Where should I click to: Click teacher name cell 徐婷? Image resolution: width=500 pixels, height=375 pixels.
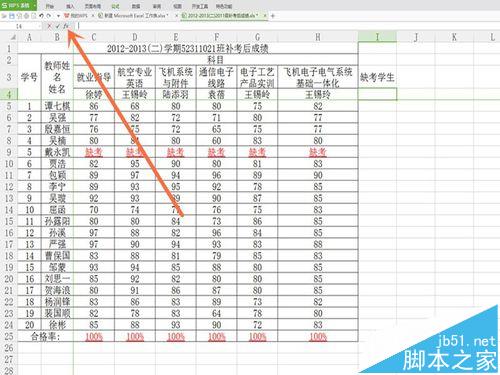point(94,94)
